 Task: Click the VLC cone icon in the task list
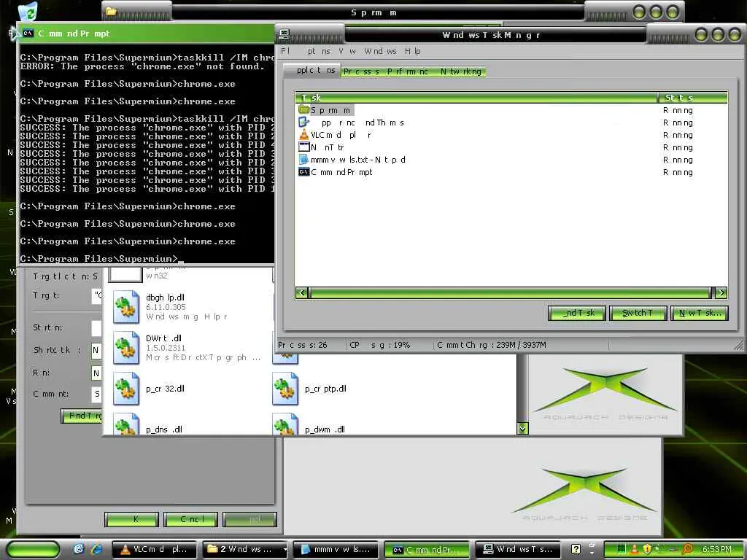[304, 135]
